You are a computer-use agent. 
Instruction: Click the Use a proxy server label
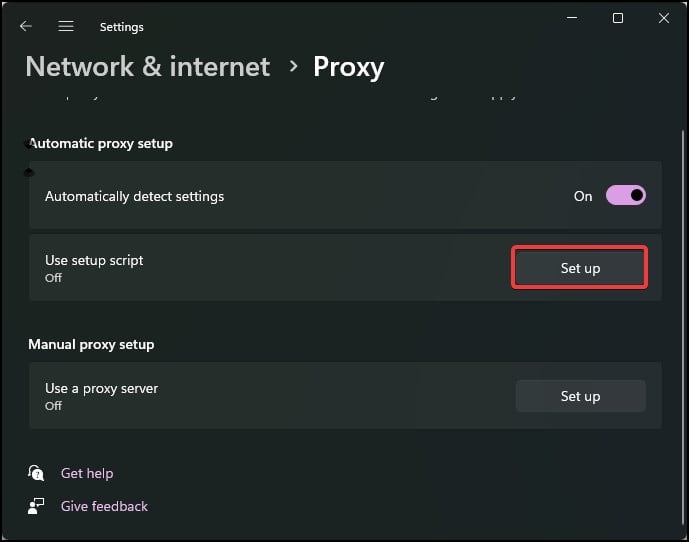101,388
